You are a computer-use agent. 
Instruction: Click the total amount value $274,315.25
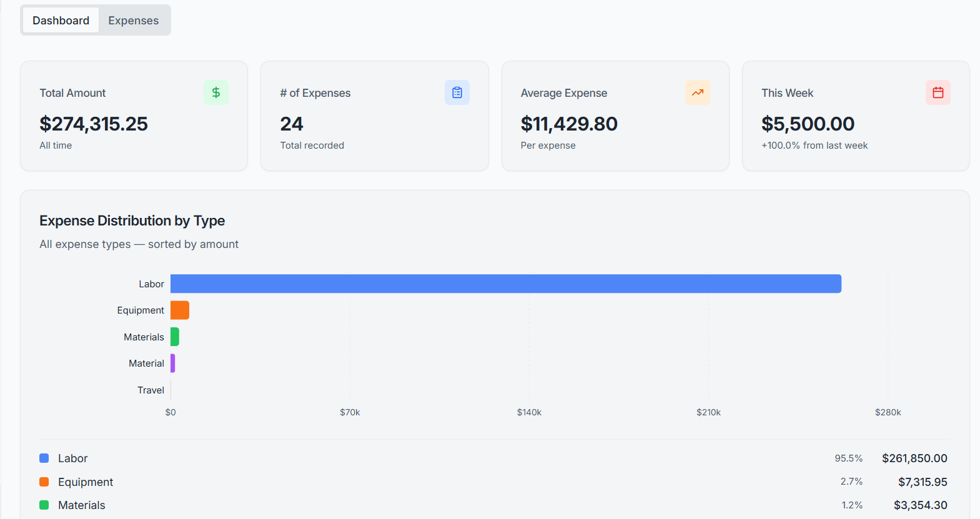[94, 124]
